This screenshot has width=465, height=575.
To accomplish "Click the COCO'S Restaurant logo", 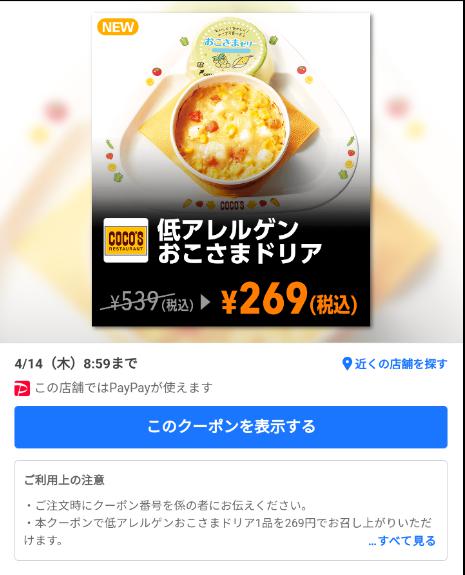I will point(126,241).
